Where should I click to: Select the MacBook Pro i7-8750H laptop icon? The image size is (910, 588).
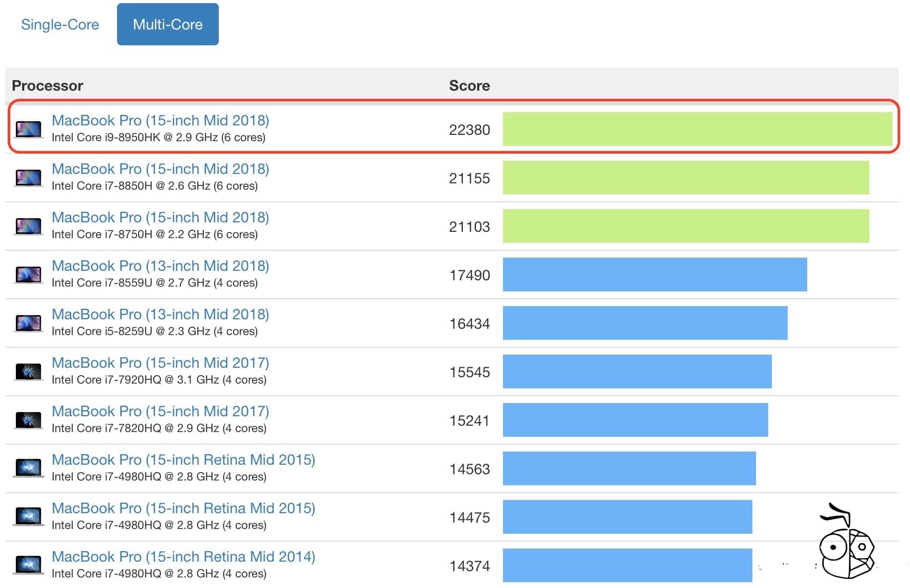(29, 226)
